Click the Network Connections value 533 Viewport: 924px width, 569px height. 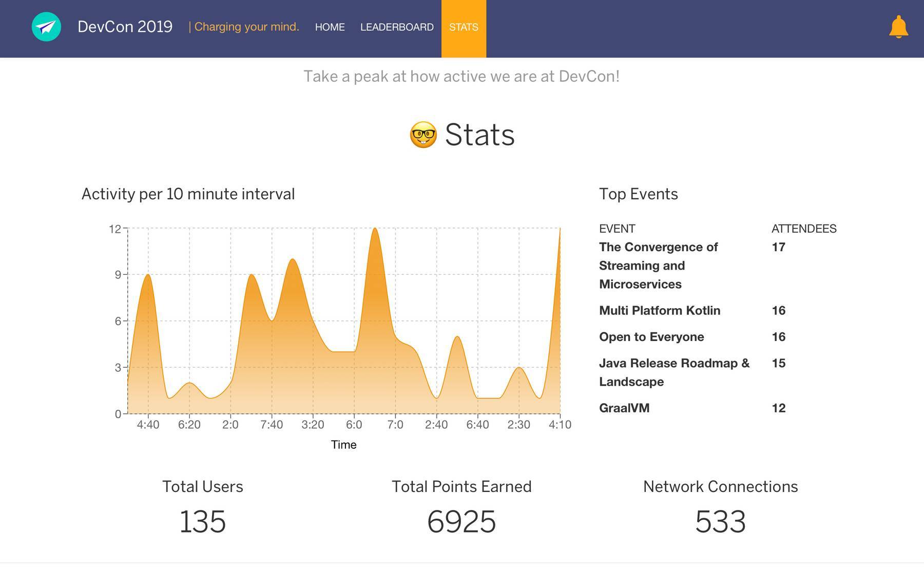pos(720,522)
